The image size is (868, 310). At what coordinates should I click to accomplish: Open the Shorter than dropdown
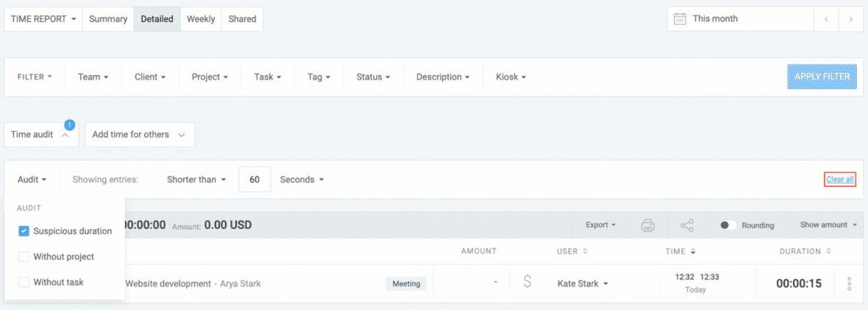tap(196, 180)
